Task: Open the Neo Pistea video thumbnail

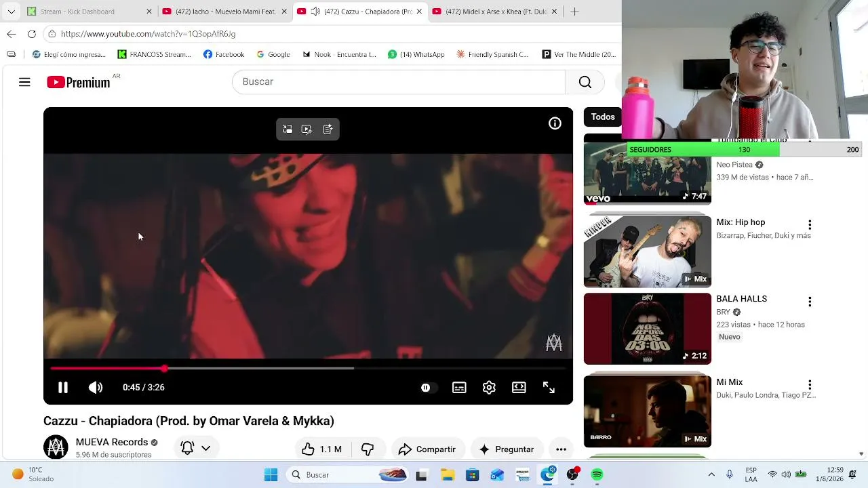Action: [648, 169]
